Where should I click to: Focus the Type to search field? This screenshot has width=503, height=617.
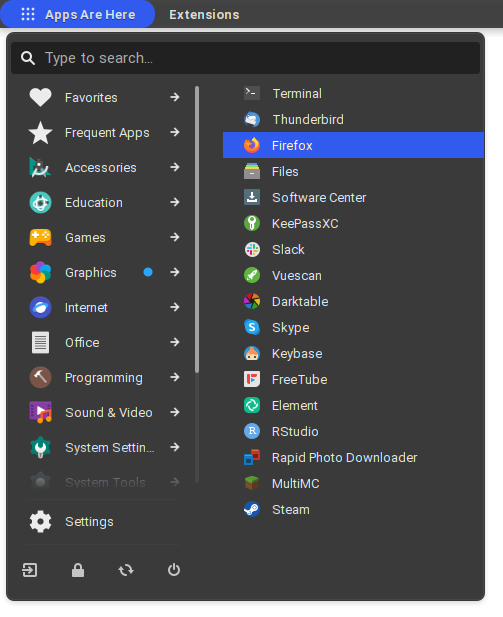[x=246, y=58]
